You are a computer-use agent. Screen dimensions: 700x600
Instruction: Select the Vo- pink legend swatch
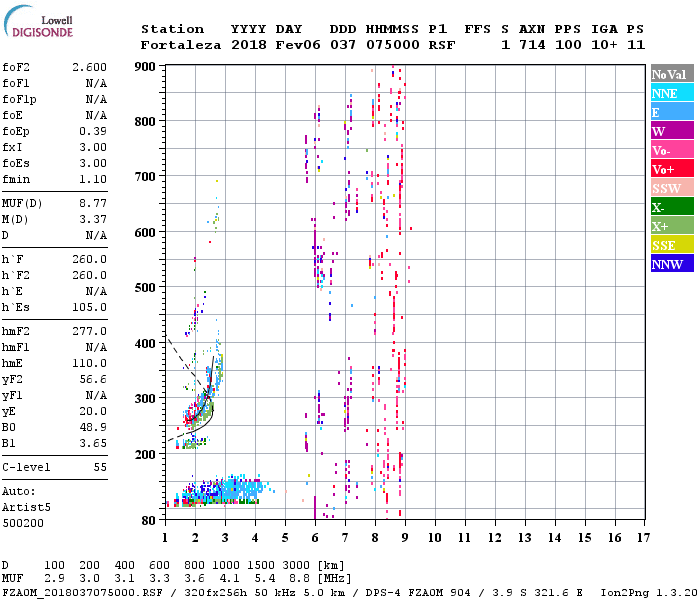[672, 150]
